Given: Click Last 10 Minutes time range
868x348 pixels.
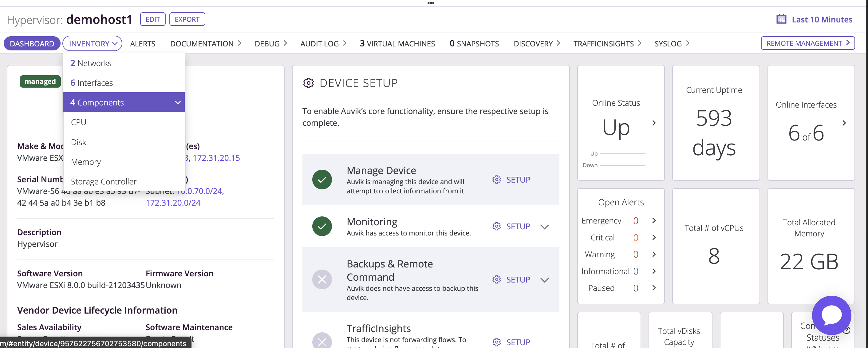Looking at the screenshot, I should coord(822,19).
